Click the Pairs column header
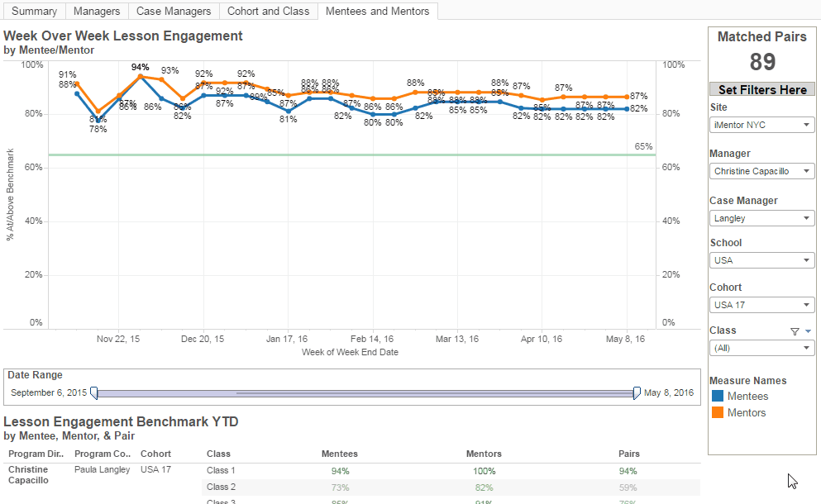The height and width of the screenshot is (504, 821). (629, 454)
